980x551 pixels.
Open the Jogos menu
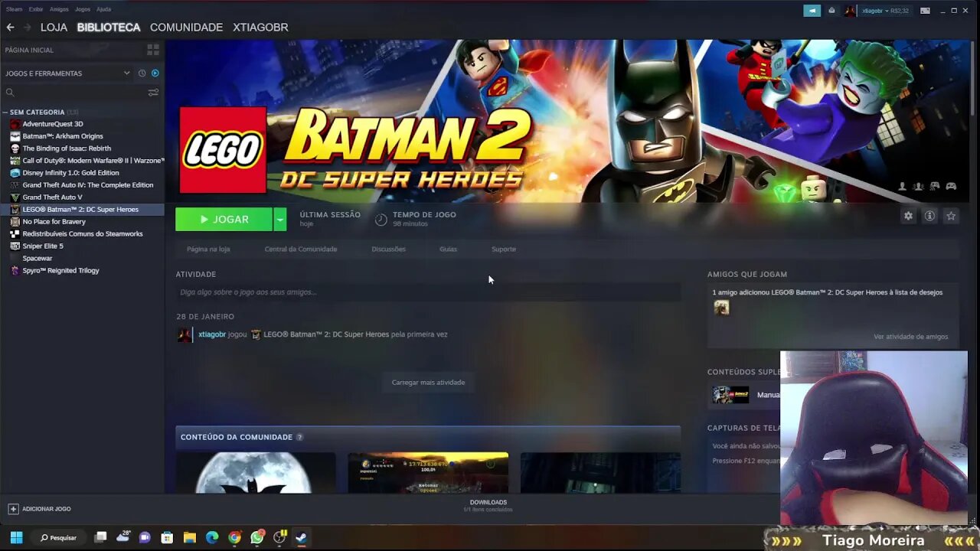pos(82,9)
